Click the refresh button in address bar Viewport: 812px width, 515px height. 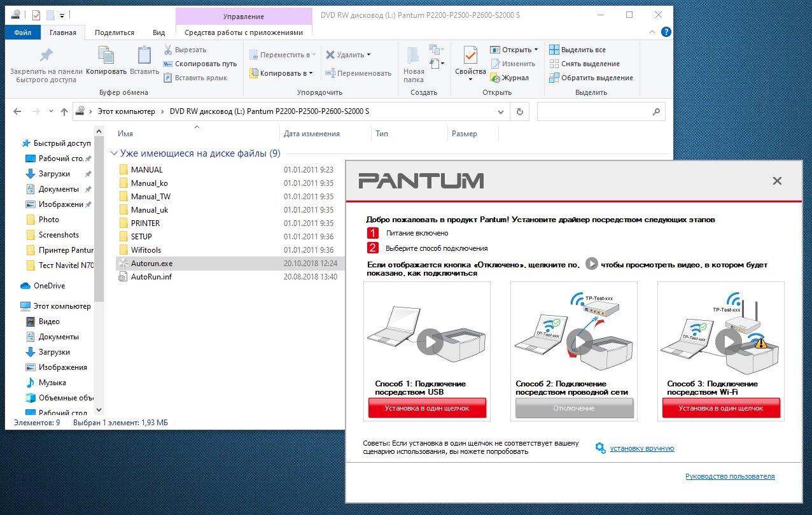point(520,111)
